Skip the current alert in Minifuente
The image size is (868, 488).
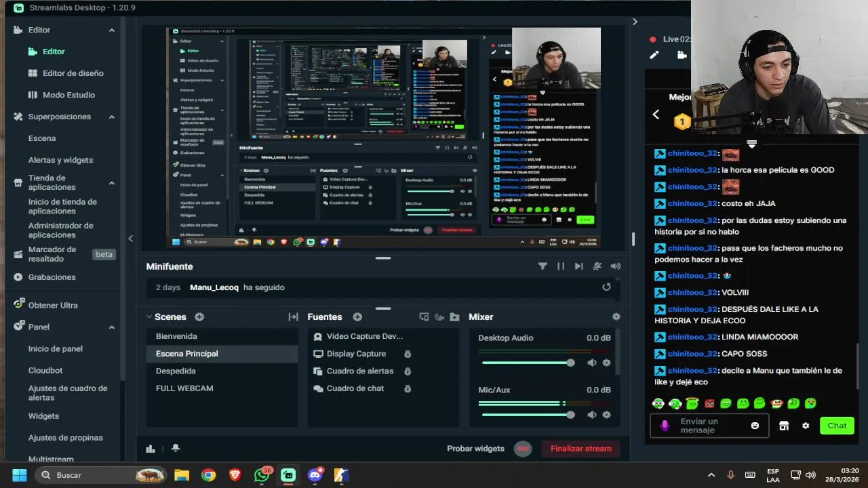pyautogui.click(x=578, y=266)
